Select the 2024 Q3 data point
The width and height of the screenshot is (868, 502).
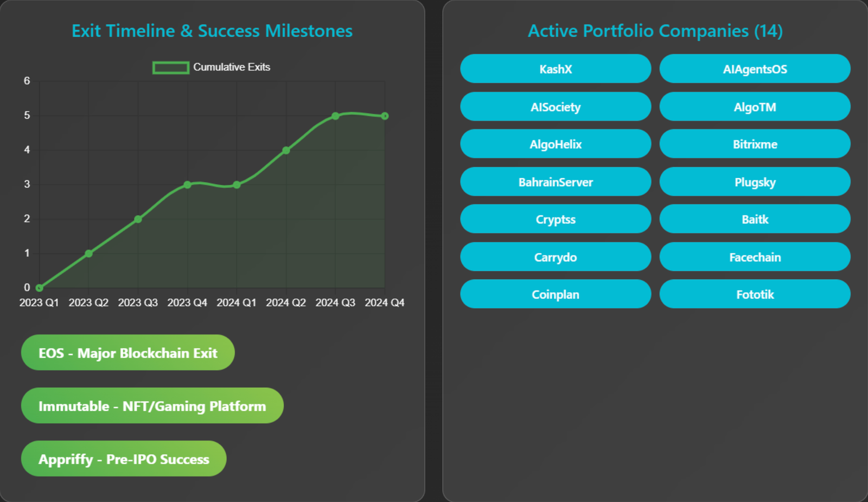335,116
